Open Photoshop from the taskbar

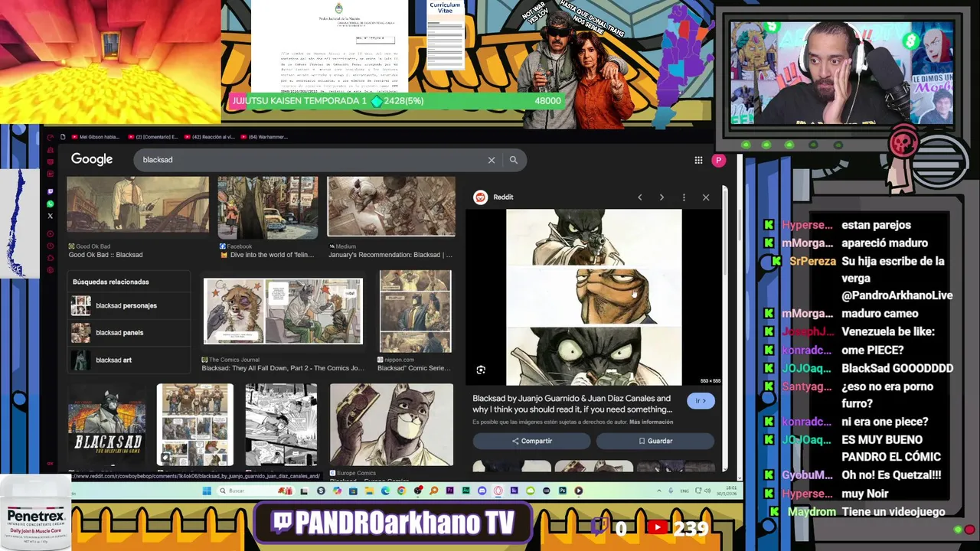pyautogui.click(x=563, y=491)
